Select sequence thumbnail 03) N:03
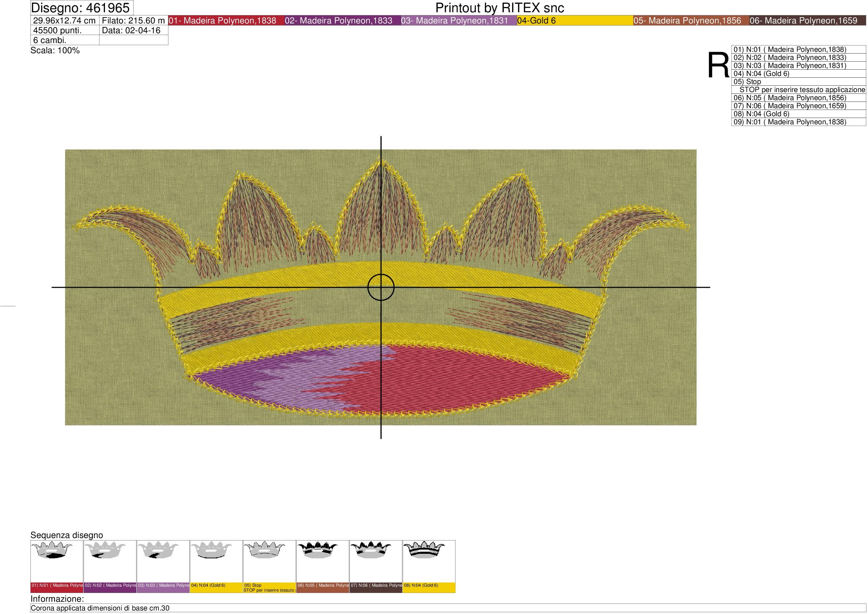868x614 pixels. pos(163,566)
